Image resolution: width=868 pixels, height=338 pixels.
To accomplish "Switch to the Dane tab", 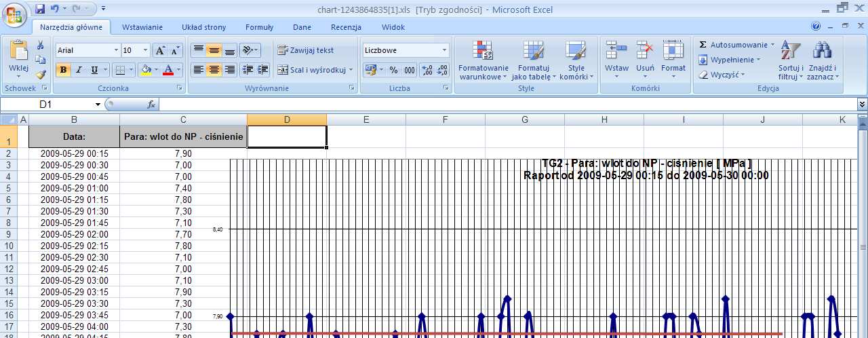I will click(x=302, y=27).
